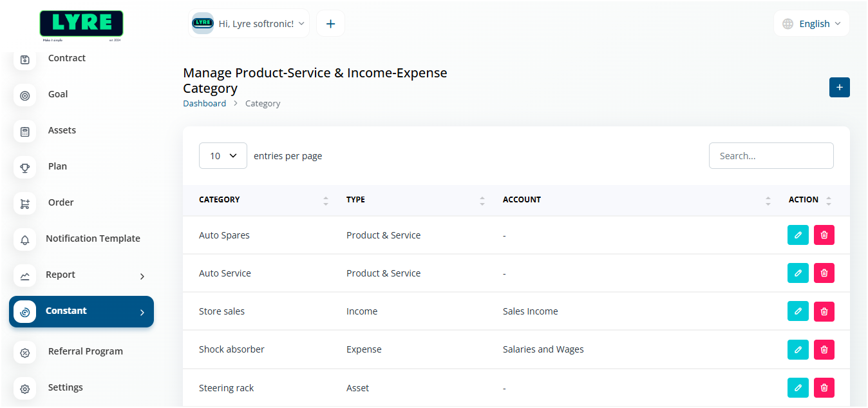Delete the Auto Service category
The height and width of the screenshot is (408, 868).
824,273
